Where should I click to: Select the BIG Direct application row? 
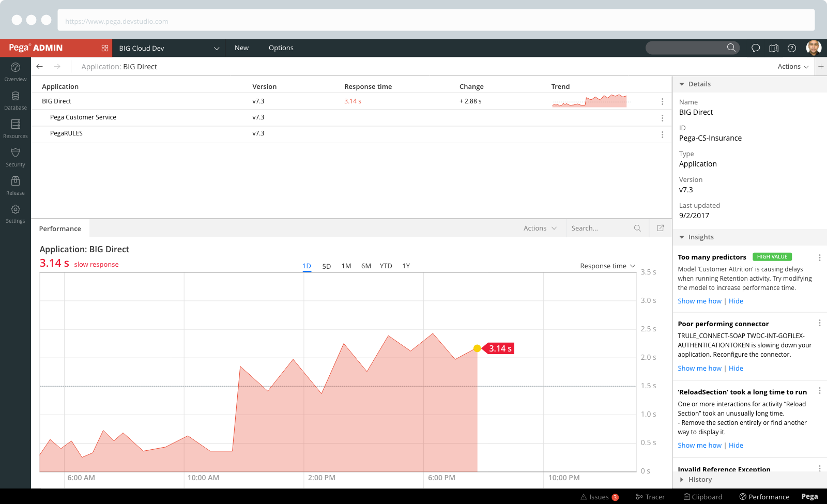tap(351, 101)
